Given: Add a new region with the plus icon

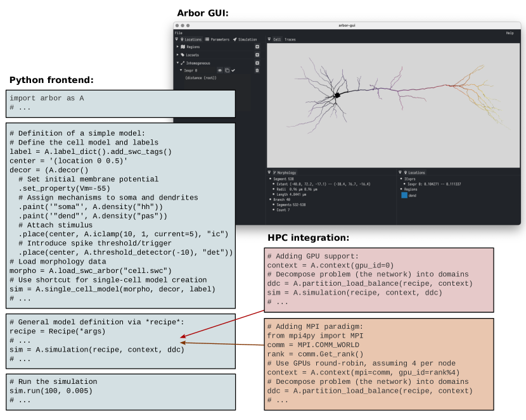Looking at the screenshot, I should (x=257, y=47).
